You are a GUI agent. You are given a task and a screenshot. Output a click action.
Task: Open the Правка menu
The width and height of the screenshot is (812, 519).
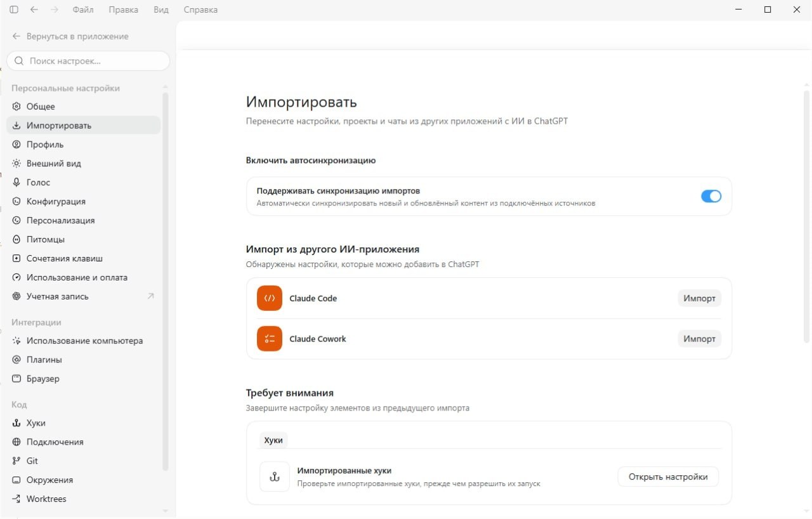click(x=124, y=10)
